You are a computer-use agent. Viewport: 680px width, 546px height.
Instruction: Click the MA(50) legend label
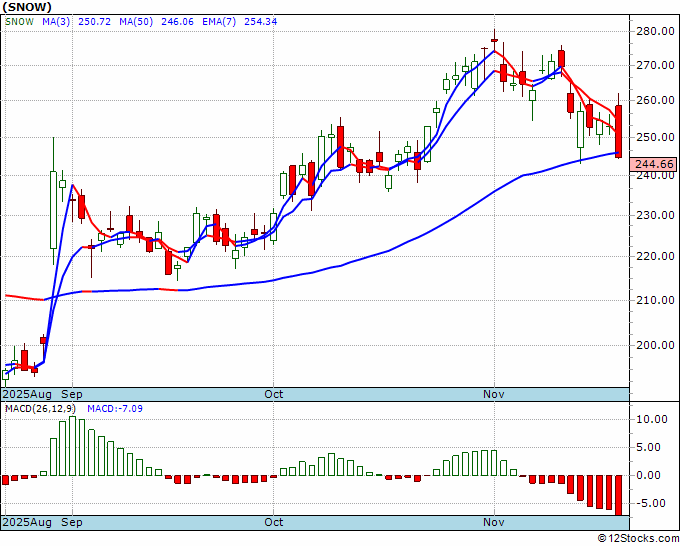point(136,22)
